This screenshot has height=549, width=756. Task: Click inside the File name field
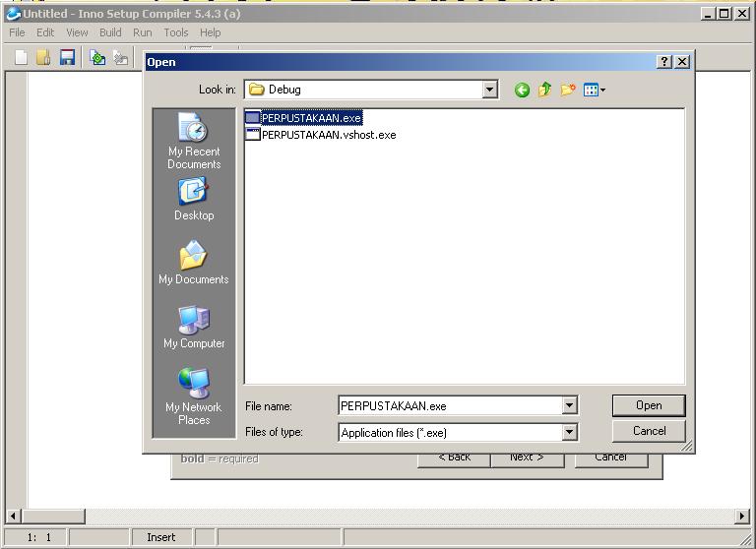coord(450,405)
